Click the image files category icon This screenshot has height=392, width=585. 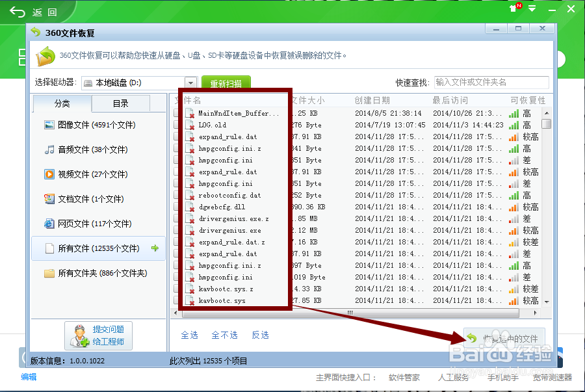pos(49,125)
